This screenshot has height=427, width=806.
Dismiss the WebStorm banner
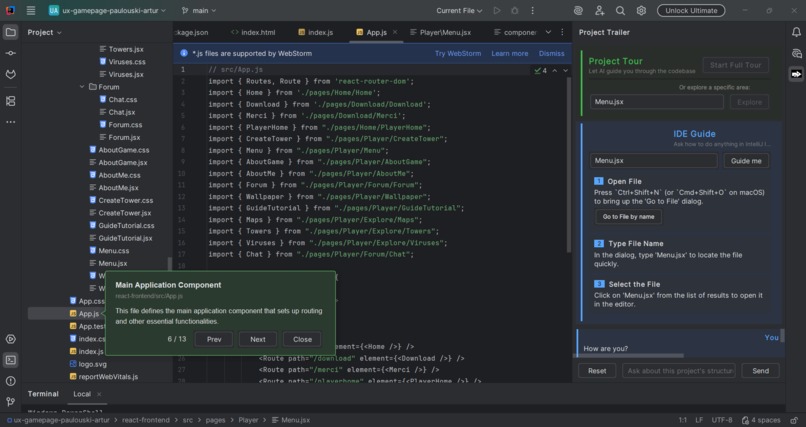point(552,53)
